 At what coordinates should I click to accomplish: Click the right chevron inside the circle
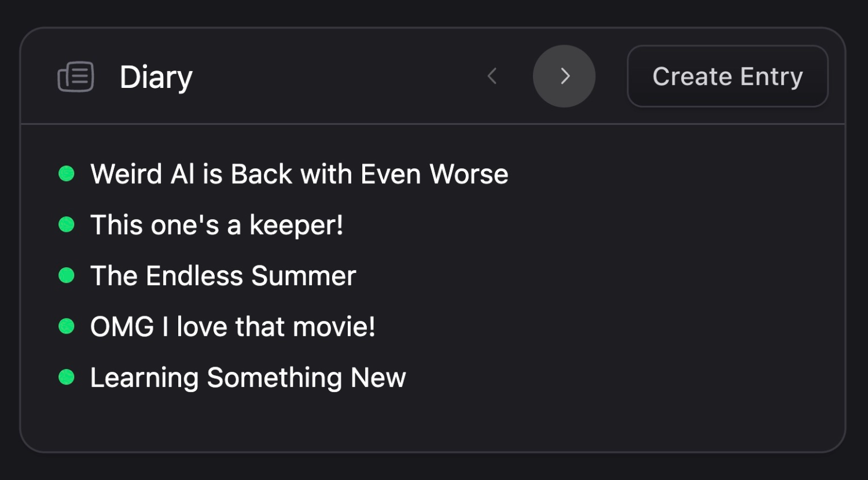[564, 76]
